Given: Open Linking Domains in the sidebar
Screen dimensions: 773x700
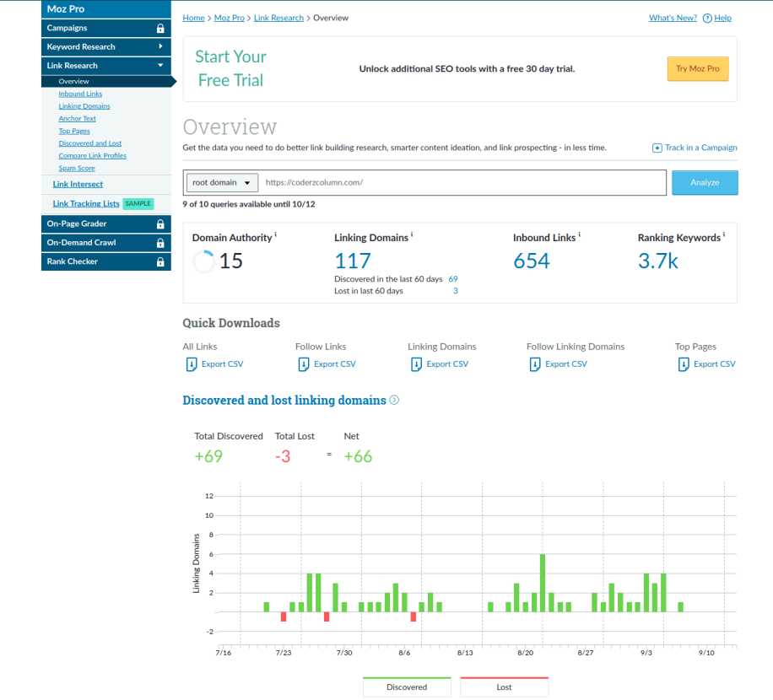Looking at the screenshot, I should (x=84, y=106).
